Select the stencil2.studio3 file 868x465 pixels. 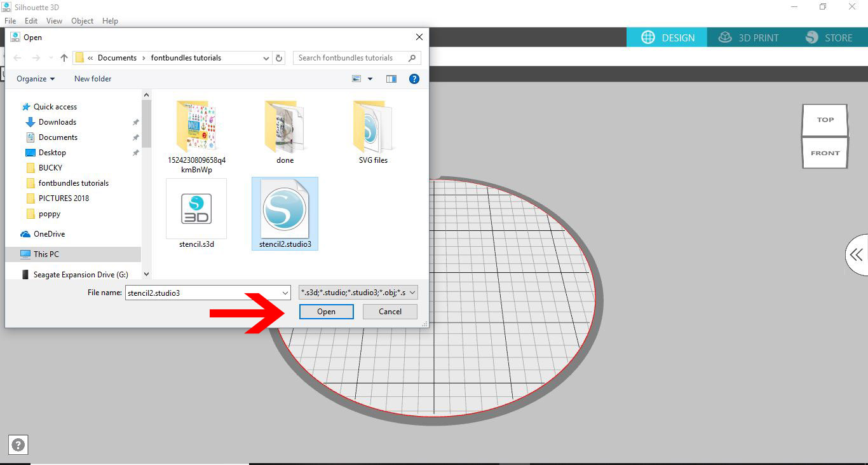pyautogui.click(x=285, y=214)
